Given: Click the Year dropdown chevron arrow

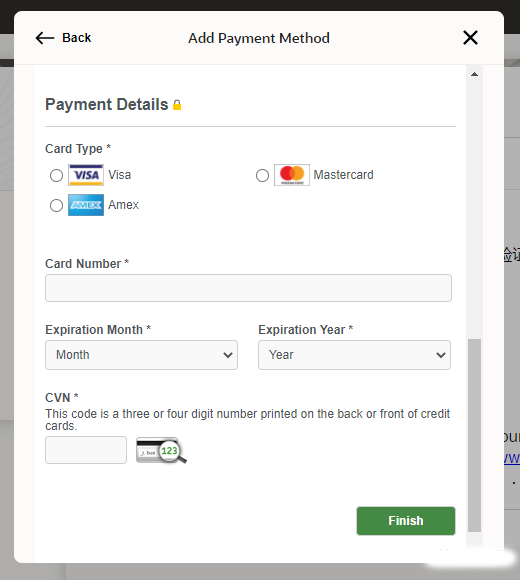Looking at the screenshot, I should pos(440,355).
